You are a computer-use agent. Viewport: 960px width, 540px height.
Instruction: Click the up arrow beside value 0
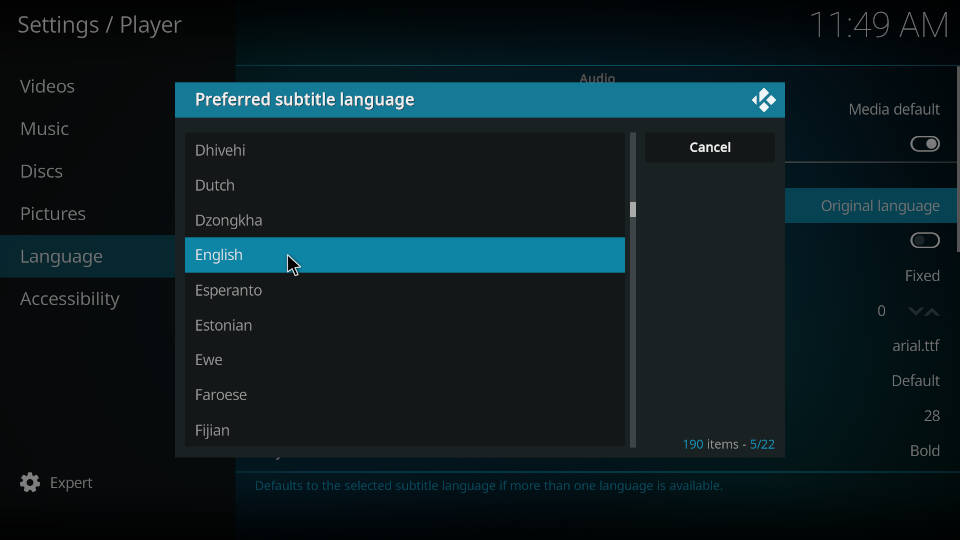tap(932, 311)
